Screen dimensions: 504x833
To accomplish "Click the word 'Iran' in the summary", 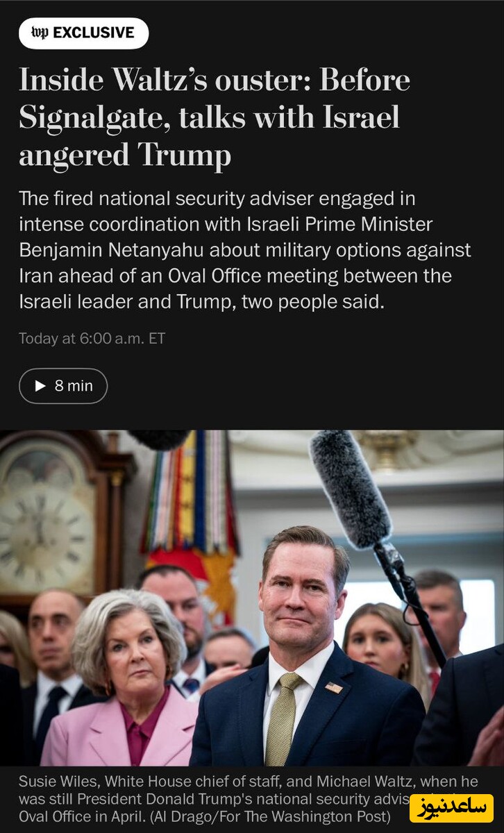I will click(x=35, y=276).
